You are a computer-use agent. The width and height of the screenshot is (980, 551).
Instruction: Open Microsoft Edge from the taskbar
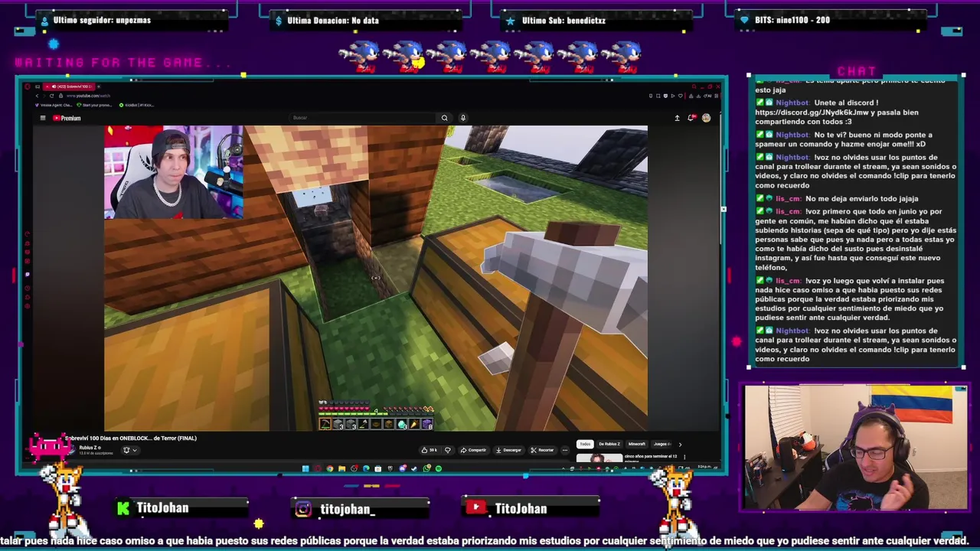tap(366, 468)
